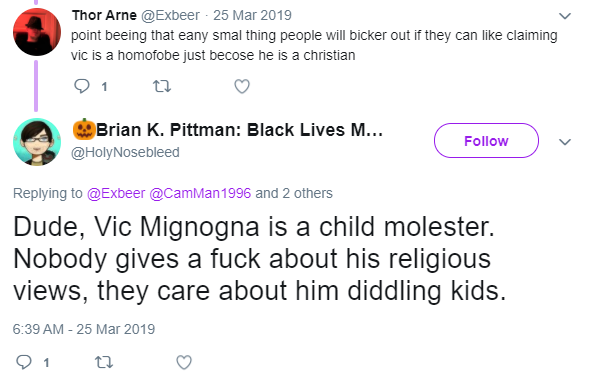Image resolution: width=600 pixels, height=390 pixels.
Task: Open the 6:39 AM - 25 Mar 2019 timestamp
Action: (84, 329)
